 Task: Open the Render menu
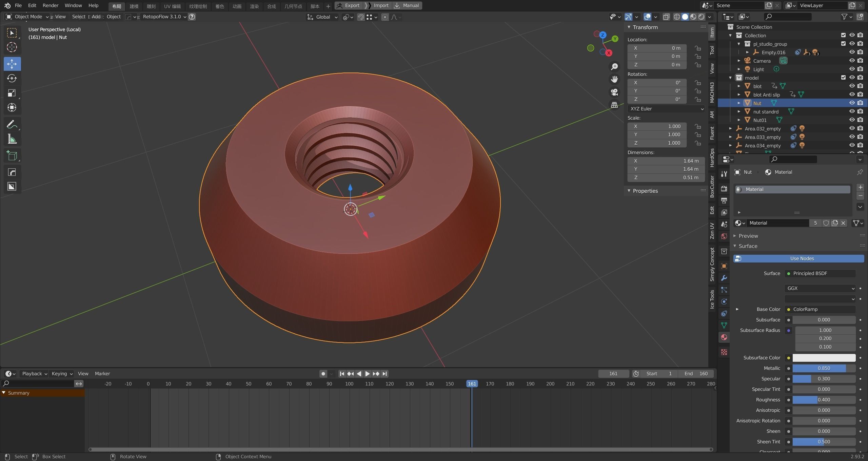(x=50, y=5)
